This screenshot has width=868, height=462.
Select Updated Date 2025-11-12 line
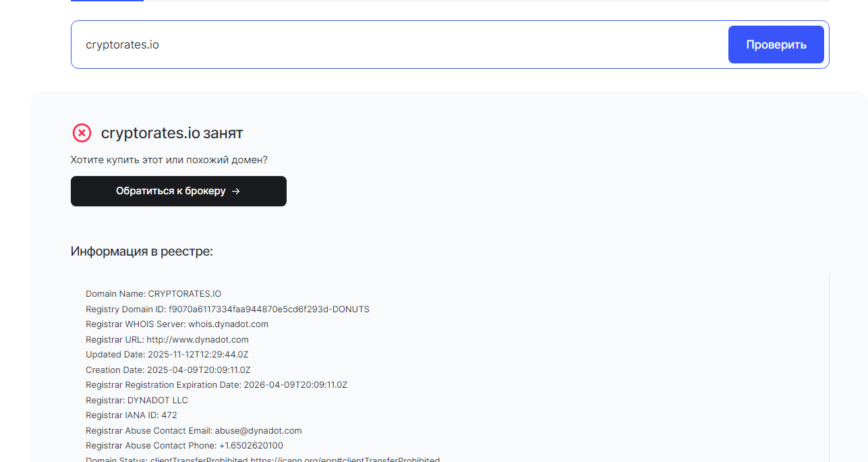coord(167,355)
